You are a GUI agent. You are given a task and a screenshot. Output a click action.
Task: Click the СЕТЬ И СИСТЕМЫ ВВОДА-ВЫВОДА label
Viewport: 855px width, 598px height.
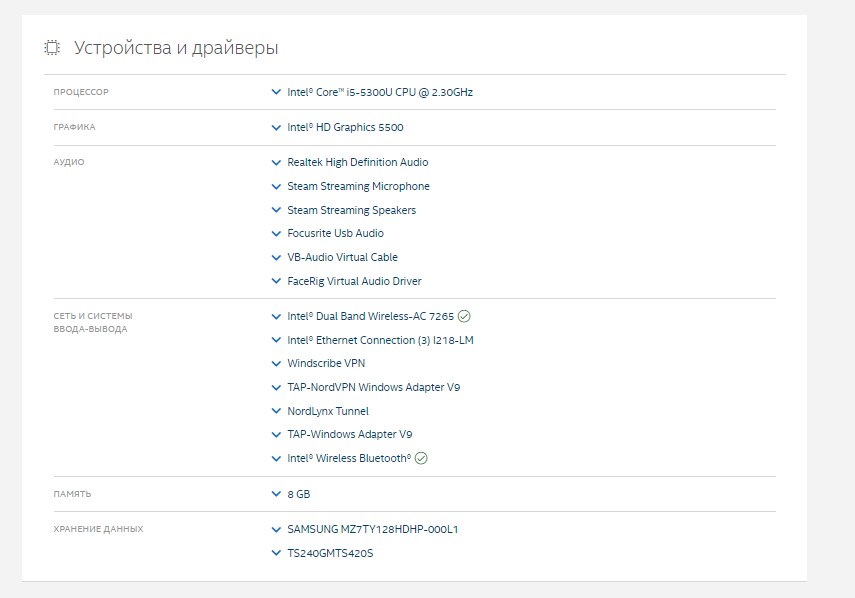click(x=93, y=323)
